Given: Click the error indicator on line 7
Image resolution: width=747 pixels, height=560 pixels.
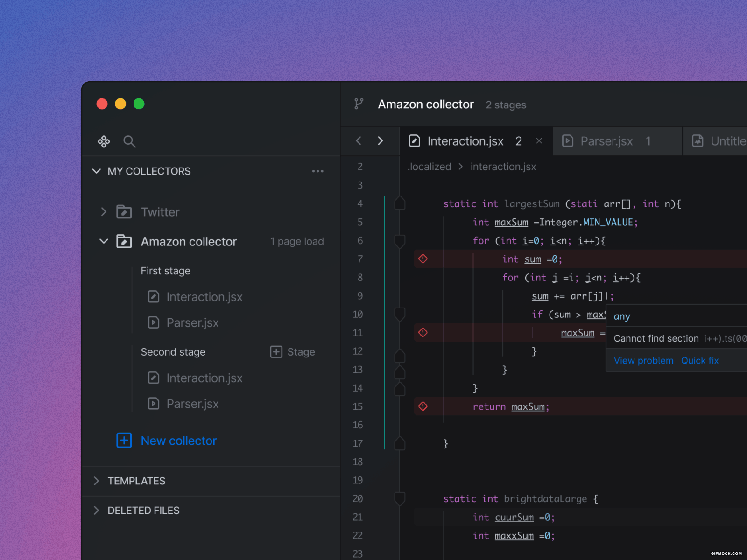Looking at the screenshot, I should click(423, 259).
